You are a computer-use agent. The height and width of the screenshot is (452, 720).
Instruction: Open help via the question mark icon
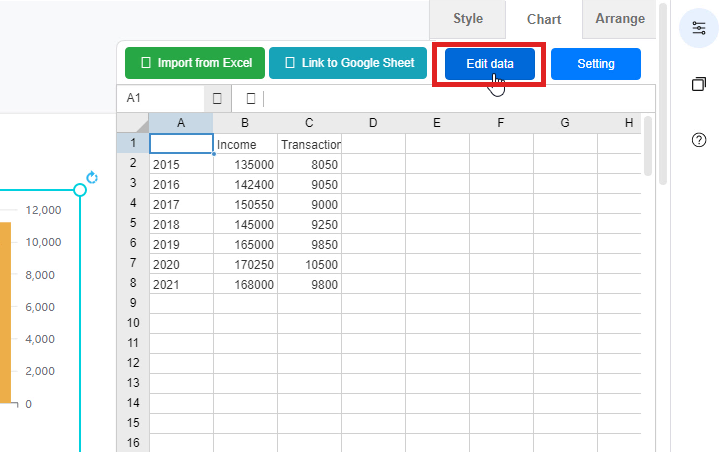coord(699,140)
